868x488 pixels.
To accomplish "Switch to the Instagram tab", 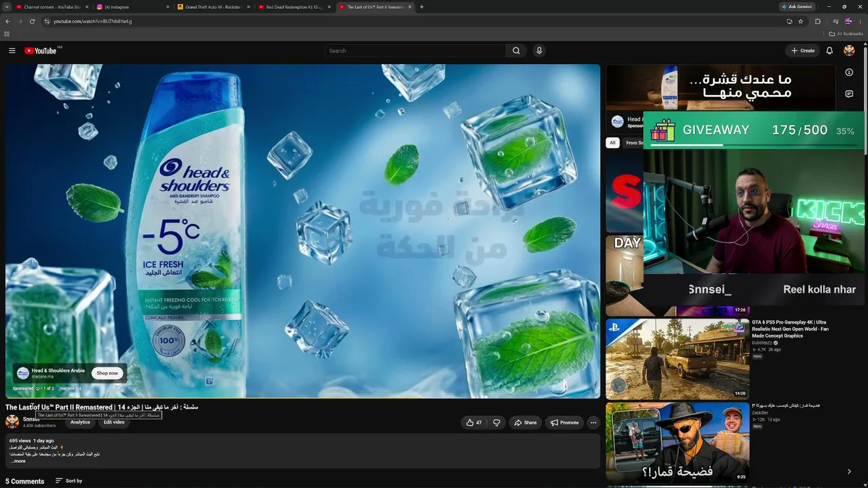I will pyautogui.click(x=132, y=7).
